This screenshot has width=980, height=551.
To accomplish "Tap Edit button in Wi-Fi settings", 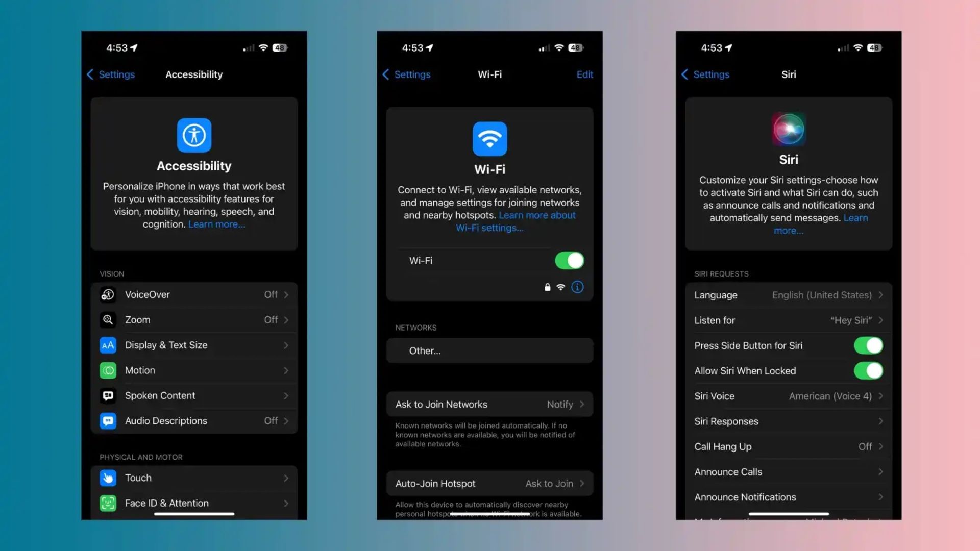I will coord(584,74).
